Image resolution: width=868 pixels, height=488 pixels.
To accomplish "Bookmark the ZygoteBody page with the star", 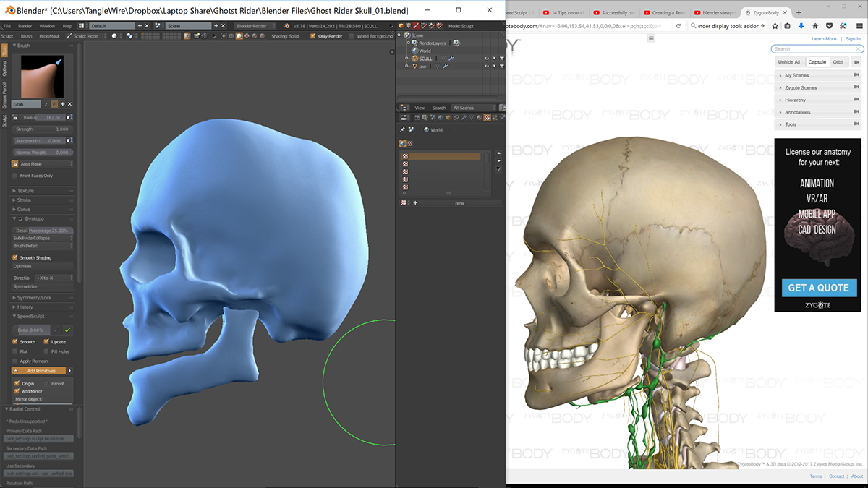I will click(x=775, y=26).
